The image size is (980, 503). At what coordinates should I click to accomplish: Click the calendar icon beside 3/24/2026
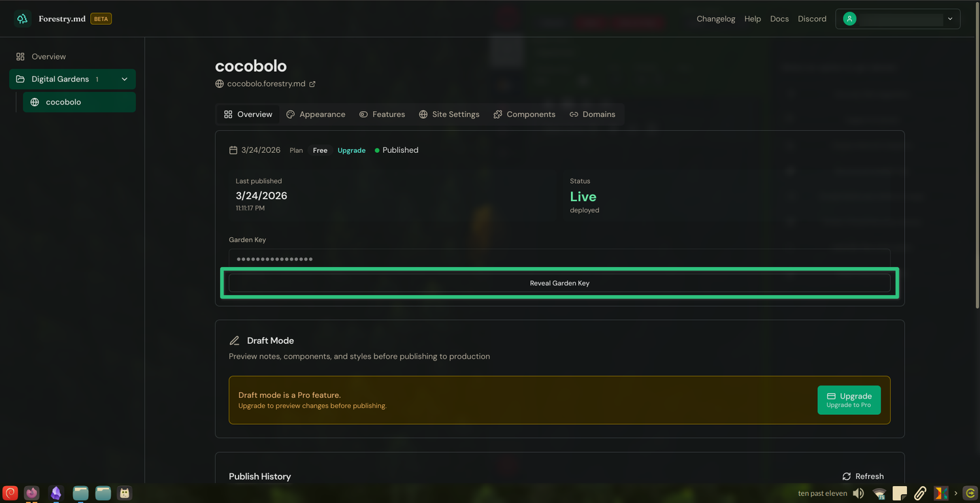pos(233,150)
